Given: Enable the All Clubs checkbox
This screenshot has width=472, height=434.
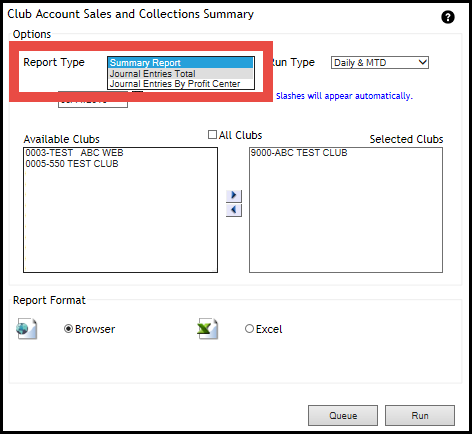Looking at the screenshot, I should 212,135.
